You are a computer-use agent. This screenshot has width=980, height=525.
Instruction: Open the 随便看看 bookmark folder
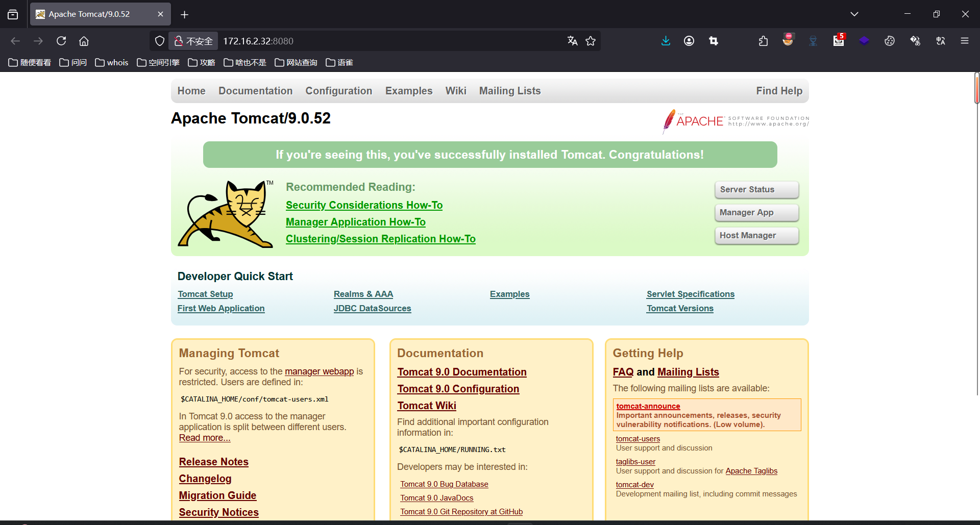tap(30, 62)
